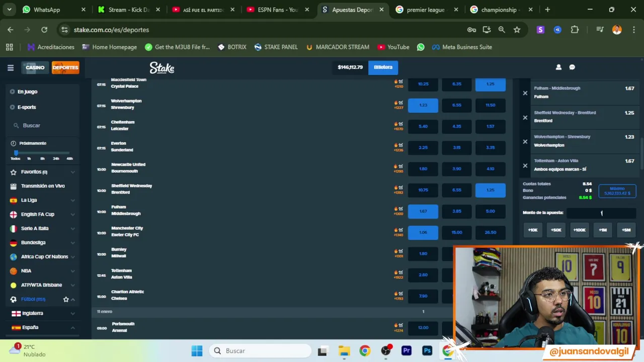Open Photoshop from taskbar
Image resolution: width=644 pixels, height=362 pixels.
pyautogui.click(x=427, y=351)
